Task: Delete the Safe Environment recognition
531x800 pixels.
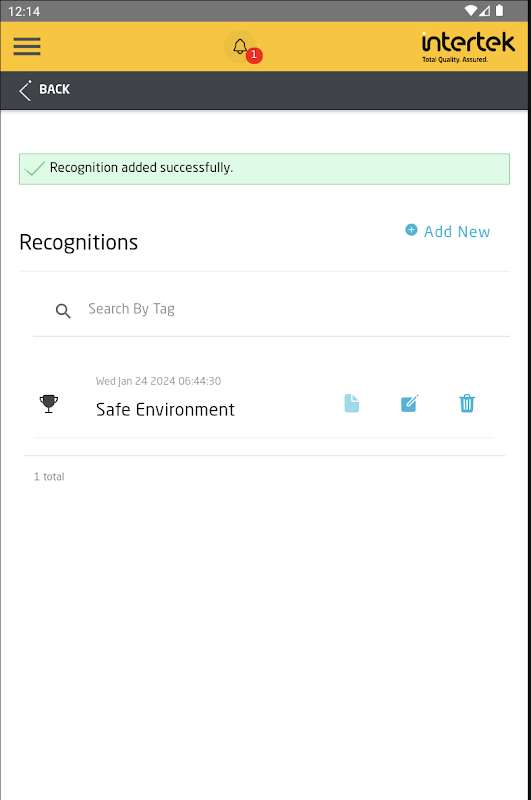Action: 467,403
